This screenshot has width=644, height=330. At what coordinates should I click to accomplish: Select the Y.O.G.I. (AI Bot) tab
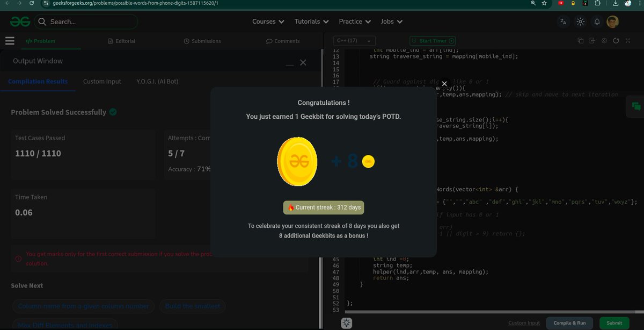(157, 81)
